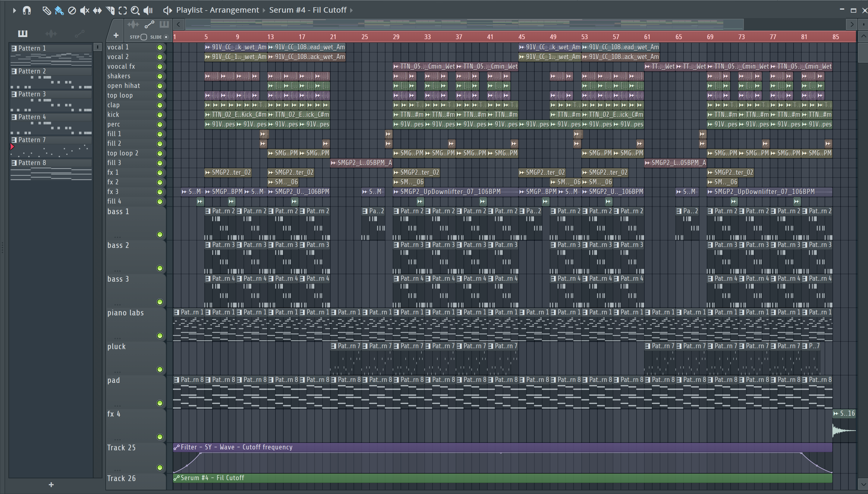Select the Slice tool
Image resolution: width=868 pixels, height=494 pixels.
110,11
